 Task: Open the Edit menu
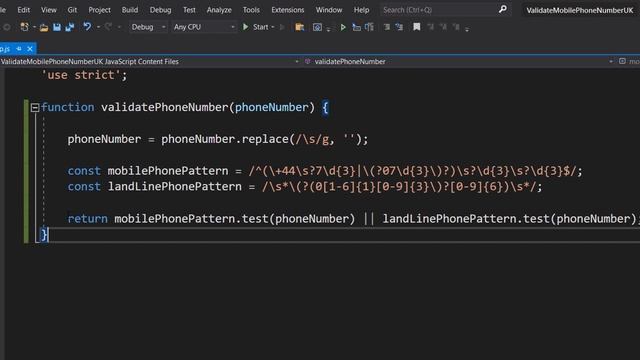(x=24, y=10)
